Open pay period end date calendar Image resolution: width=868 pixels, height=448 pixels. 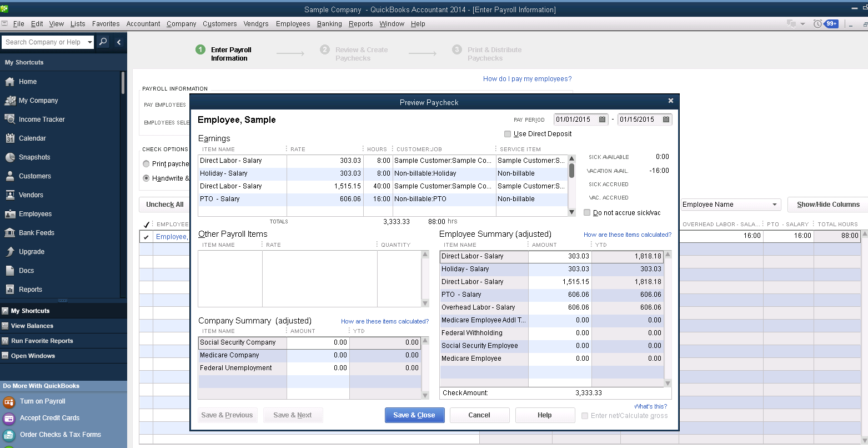tap(666, 120)
